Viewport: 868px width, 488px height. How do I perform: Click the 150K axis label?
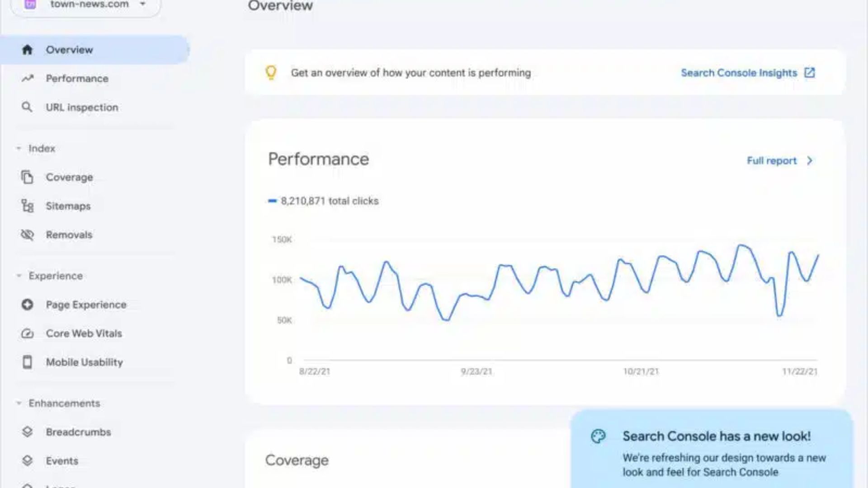tap(282, 239)
